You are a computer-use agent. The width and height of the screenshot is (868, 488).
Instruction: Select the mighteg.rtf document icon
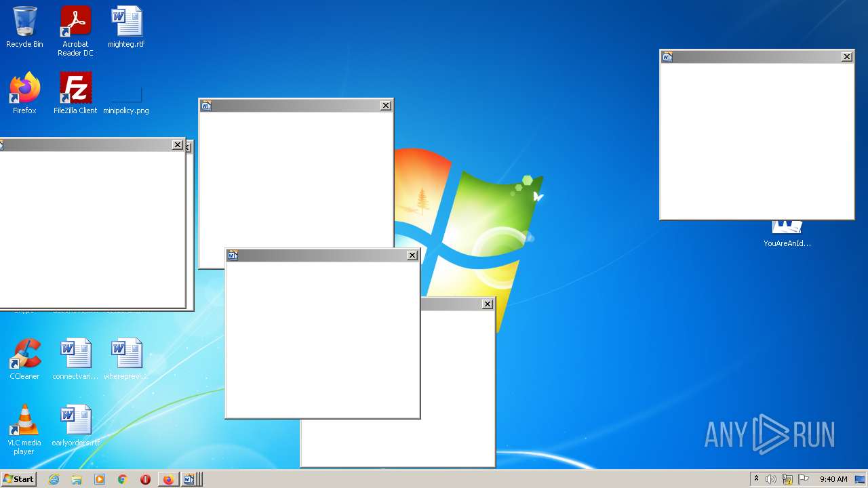pyautogui.click(x=126, y=27)
